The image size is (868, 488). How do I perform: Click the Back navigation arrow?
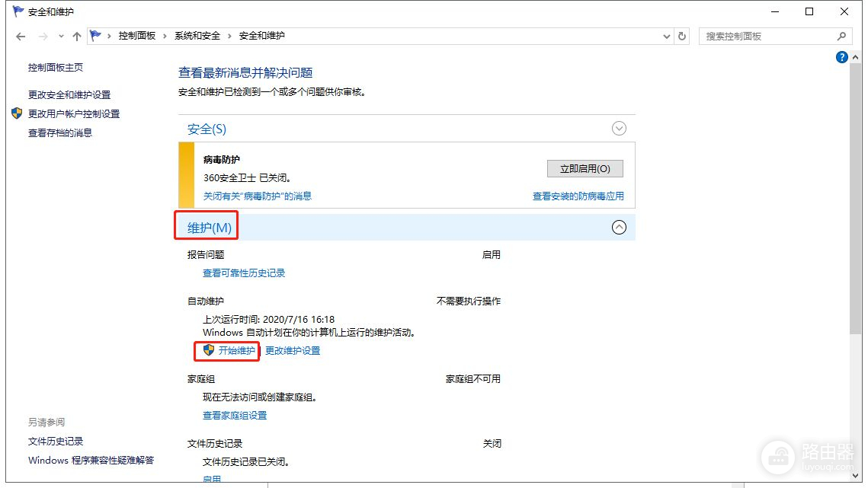[21, 37]
